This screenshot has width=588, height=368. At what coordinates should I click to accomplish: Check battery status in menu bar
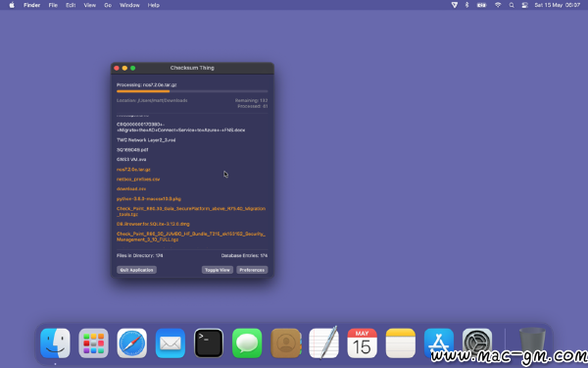(x=481, y=5)
